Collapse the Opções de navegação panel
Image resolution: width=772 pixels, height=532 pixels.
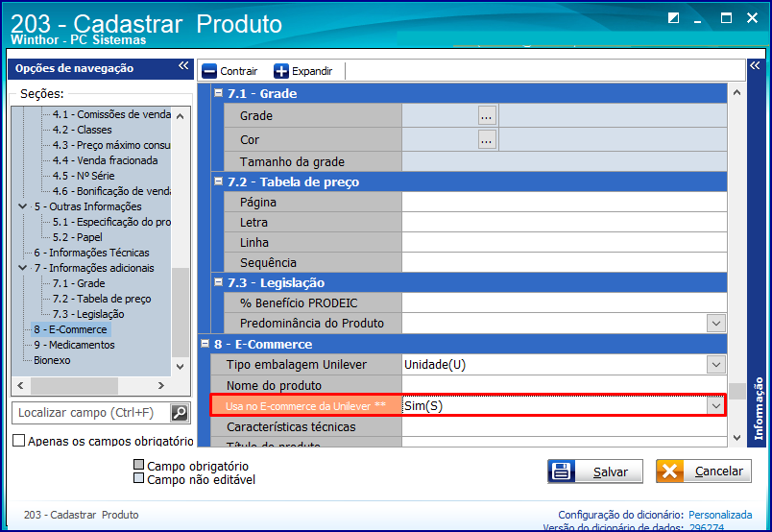tap(183, 65)
